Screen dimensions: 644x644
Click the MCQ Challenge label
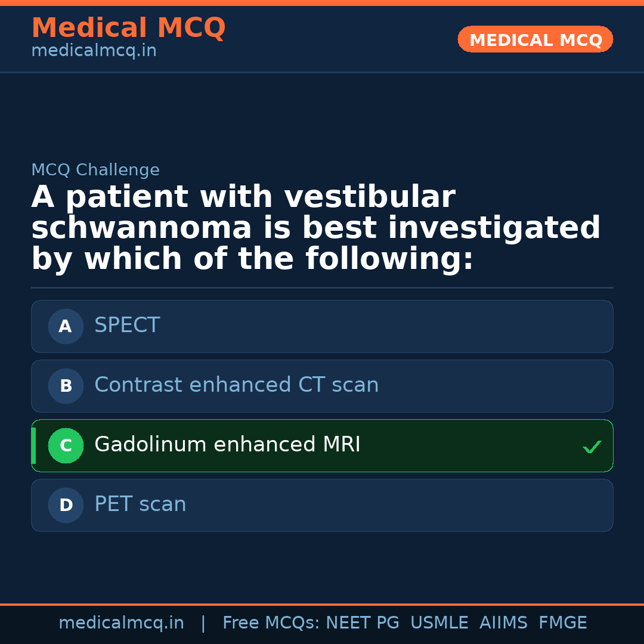95,171
